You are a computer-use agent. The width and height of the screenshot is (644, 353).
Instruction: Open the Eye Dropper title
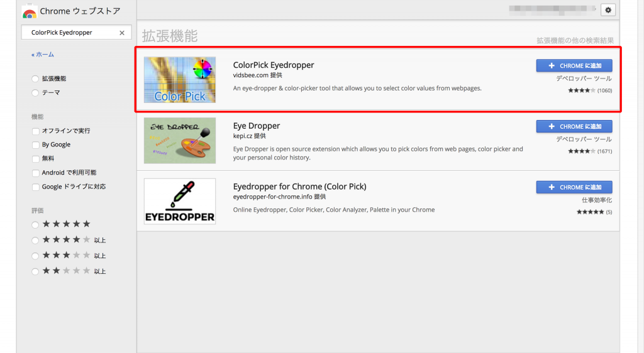pyautogui.click(x=257, y=126)
